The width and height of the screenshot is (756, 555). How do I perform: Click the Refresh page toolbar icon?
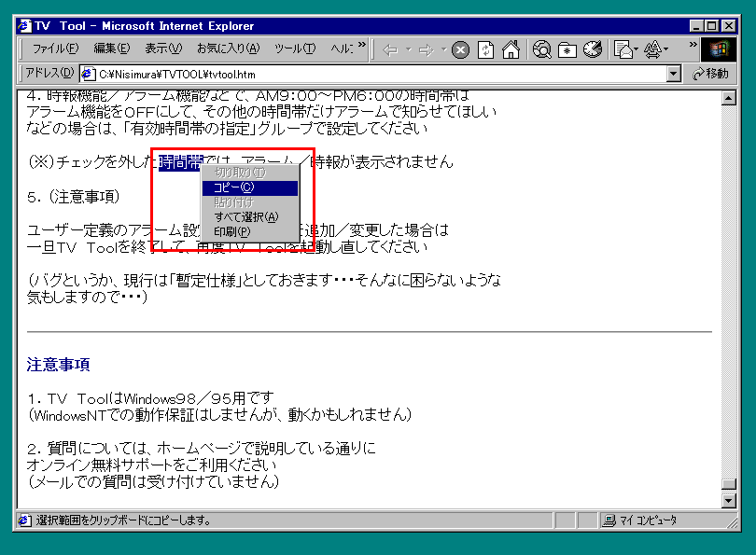pyautogui.click(x=485, y=49)
